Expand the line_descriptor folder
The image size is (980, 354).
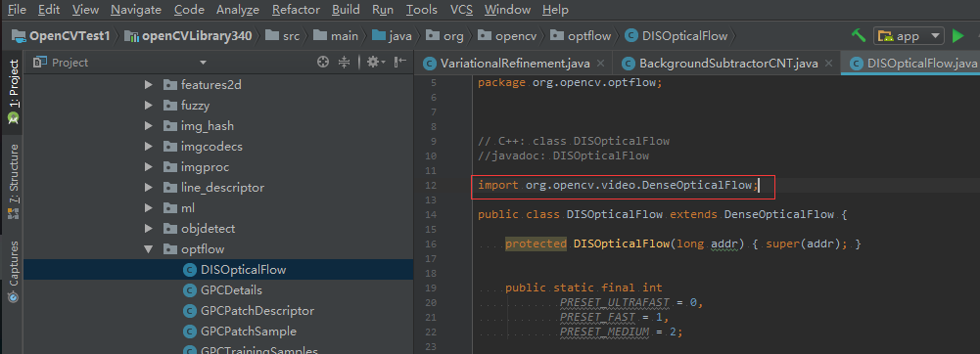[148, 188]
